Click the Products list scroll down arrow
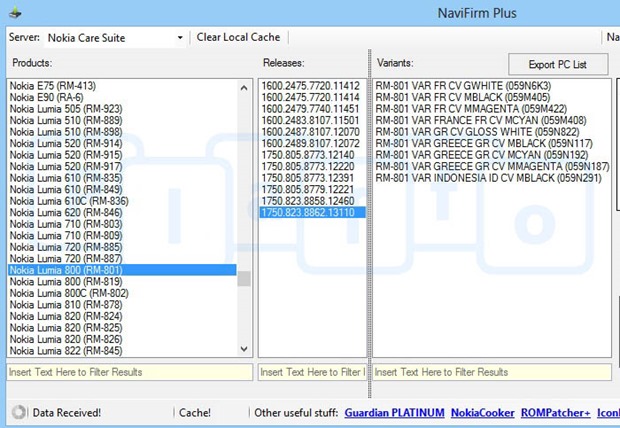The width and height of the screenshot is (620, 428). click(x=244, y=349)
